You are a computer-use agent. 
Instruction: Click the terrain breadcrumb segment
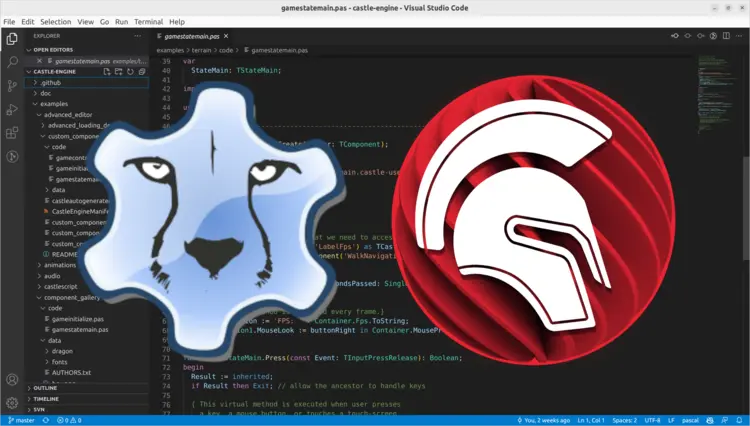tap(201, 50)
